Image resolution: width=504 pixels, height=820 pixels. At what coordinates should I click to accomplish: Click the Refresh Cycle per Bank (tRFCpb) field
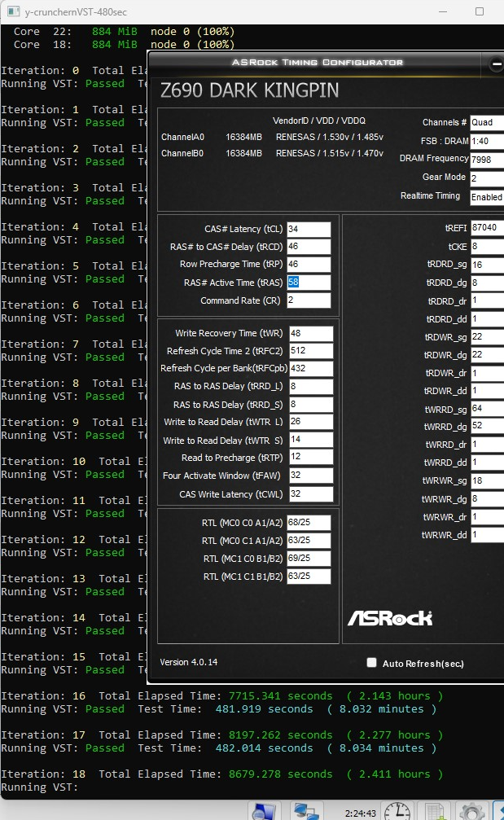(x=310, y=368)
